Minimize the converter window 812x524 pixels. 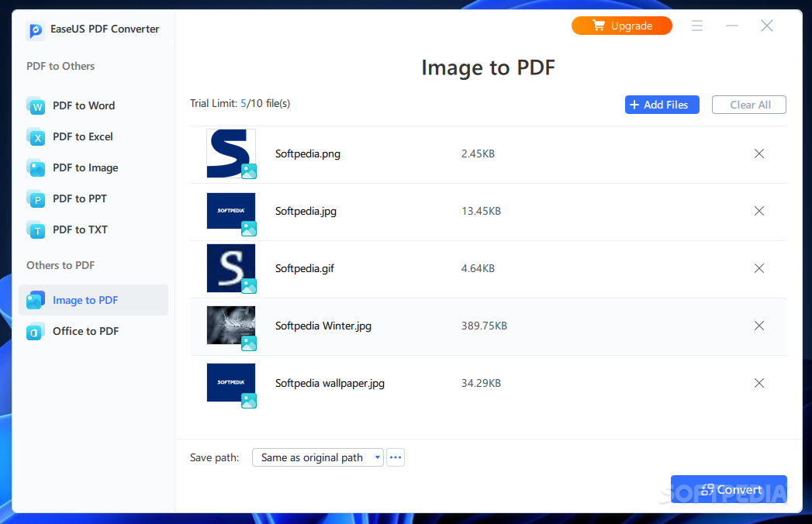click(x=732, y=26)
